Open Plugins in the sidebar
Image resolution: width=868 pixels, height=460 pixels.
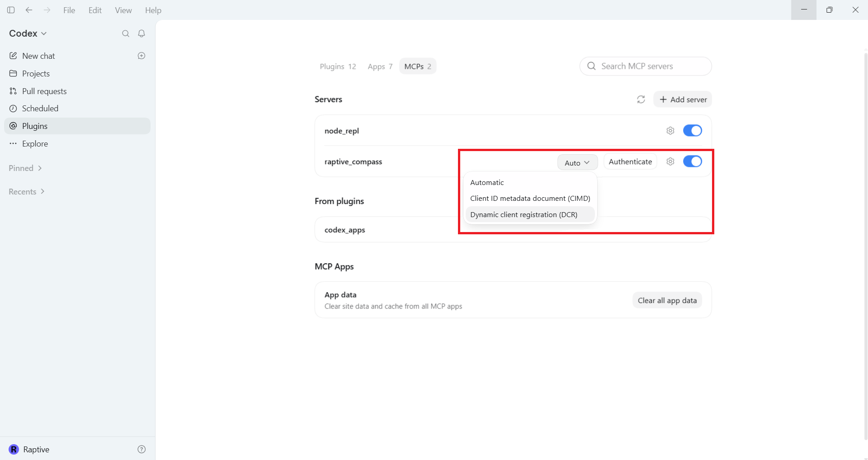tap(77, 126)
